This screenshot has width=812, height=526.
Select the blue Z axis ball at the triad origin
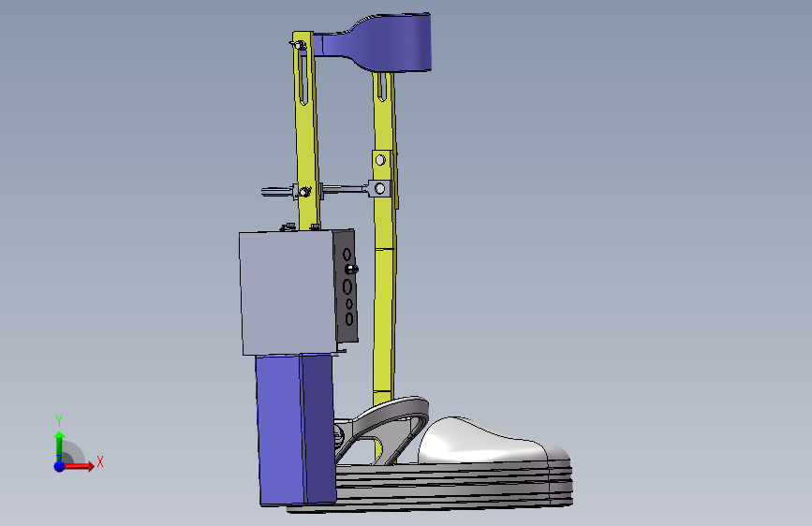[x=59, y=466]
